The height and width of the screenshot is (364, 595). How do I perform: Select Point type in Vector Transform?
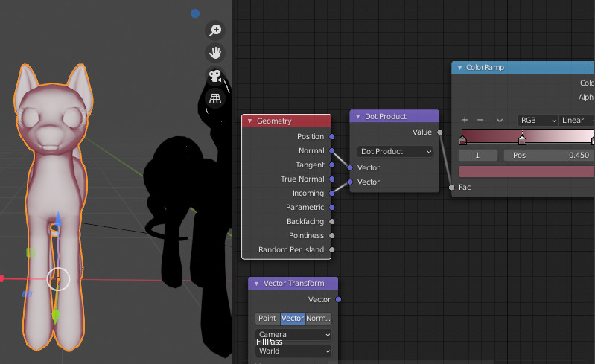(267, 318)
